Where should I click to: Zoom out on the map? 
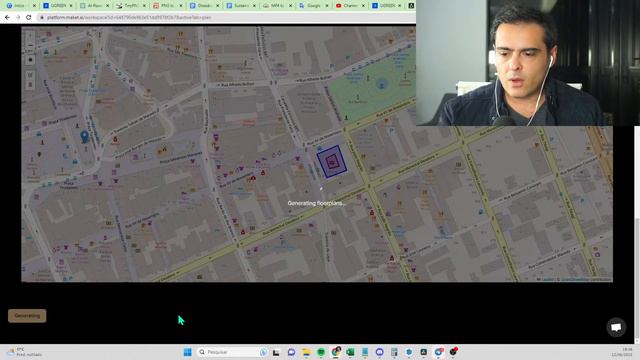pyautogui.click(x=30, y=46)
